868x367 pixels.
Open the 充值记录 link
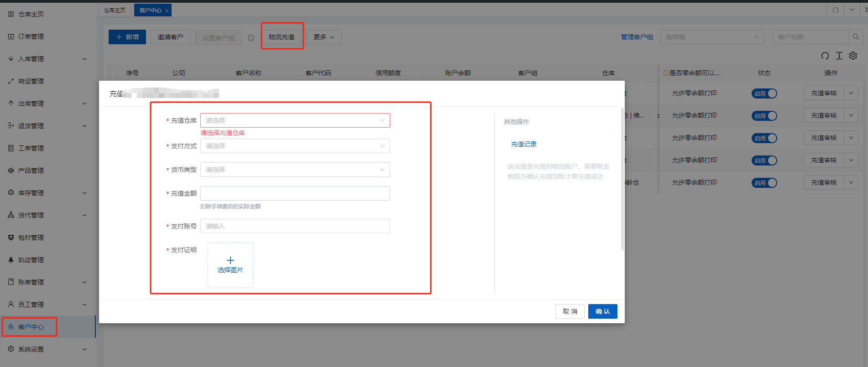tap(524, 144)
